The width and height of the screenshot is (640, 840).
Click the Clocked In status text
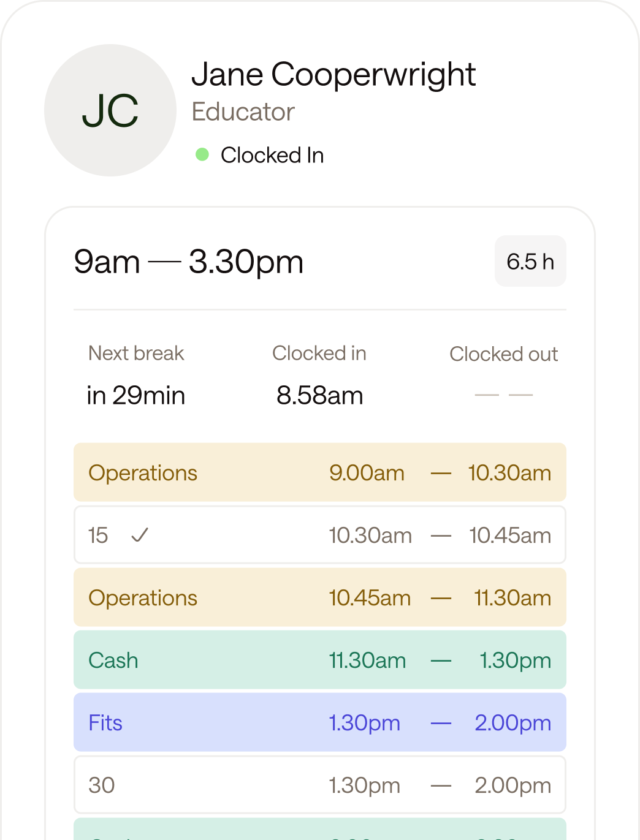[x=272, y=155]
